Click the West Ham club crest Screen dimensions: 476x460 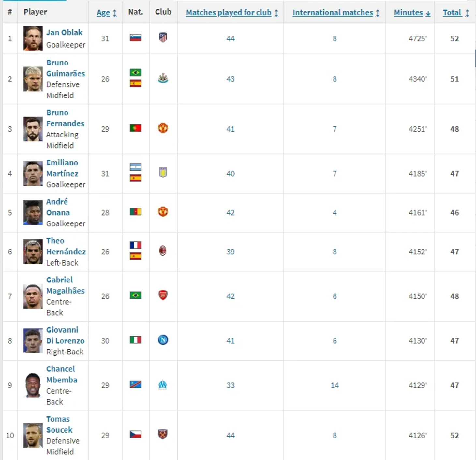pyautogui.click(x=163, y=434)
